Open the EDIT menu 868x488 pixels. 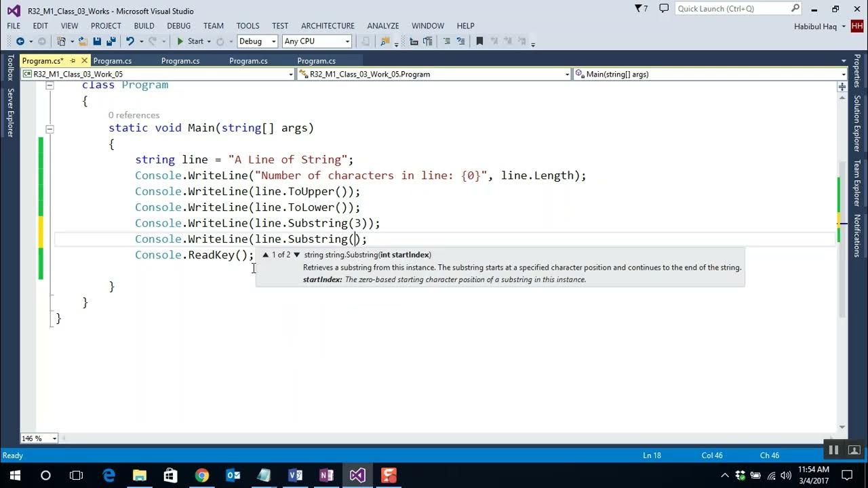pos(41,26)
